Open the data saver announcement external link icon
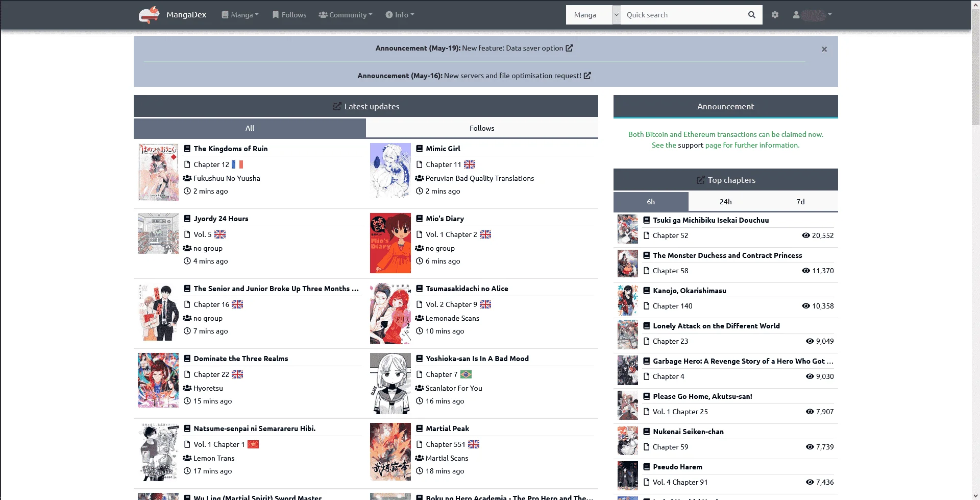980x500 pixels. pos(569,48)
